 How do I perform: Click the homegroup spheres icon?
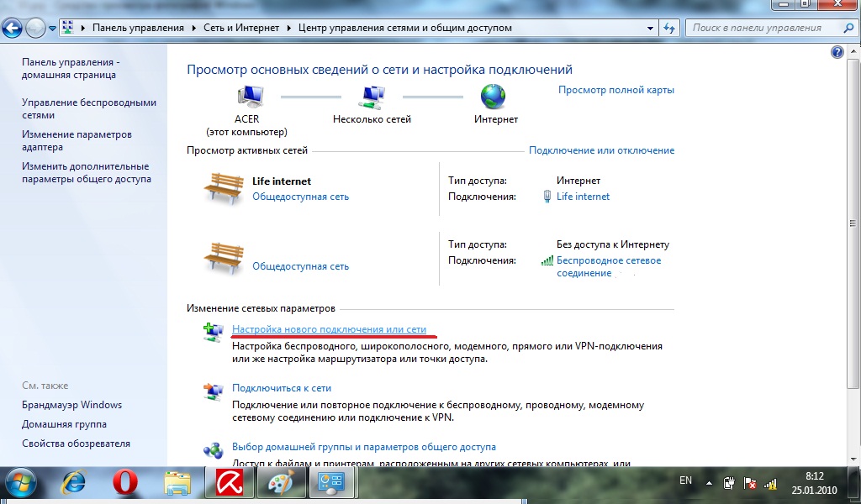pos(213,450)
